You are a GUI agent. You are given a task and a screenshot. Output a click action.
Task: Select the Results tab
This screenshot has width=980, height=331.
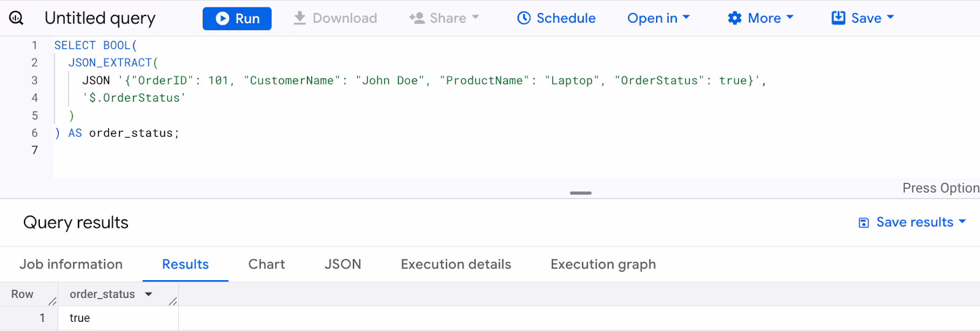tap(186, 264)
